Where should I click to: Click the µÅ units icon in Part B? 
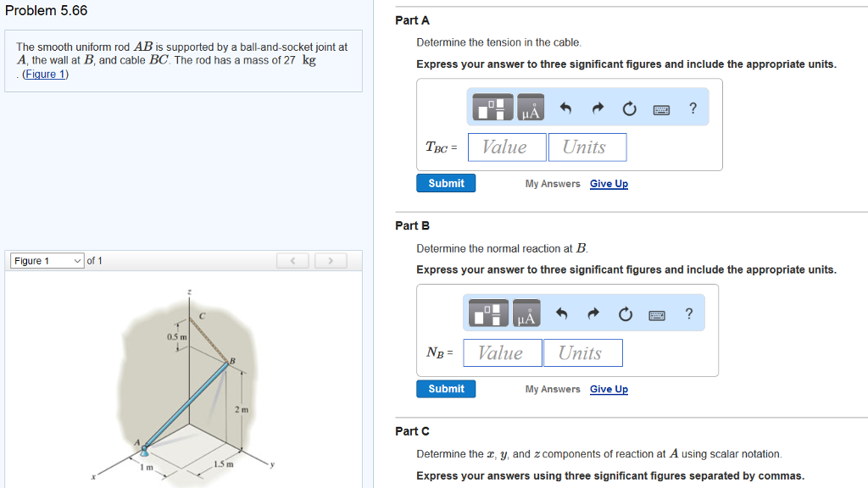(x=526, y=313)
